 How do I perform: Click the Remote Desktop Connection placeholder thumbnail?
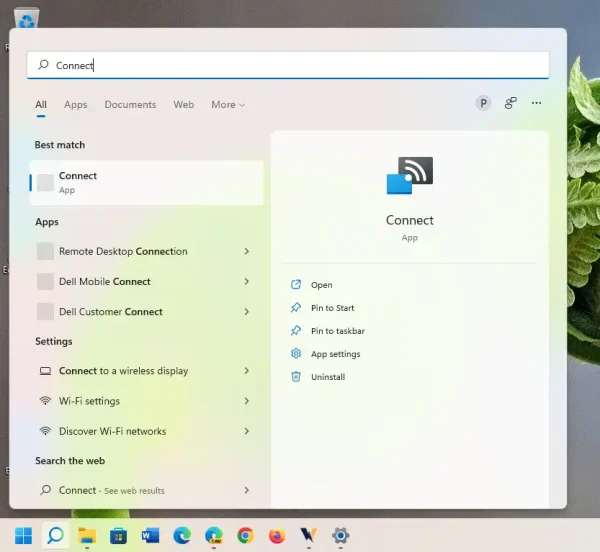point(45,251)
